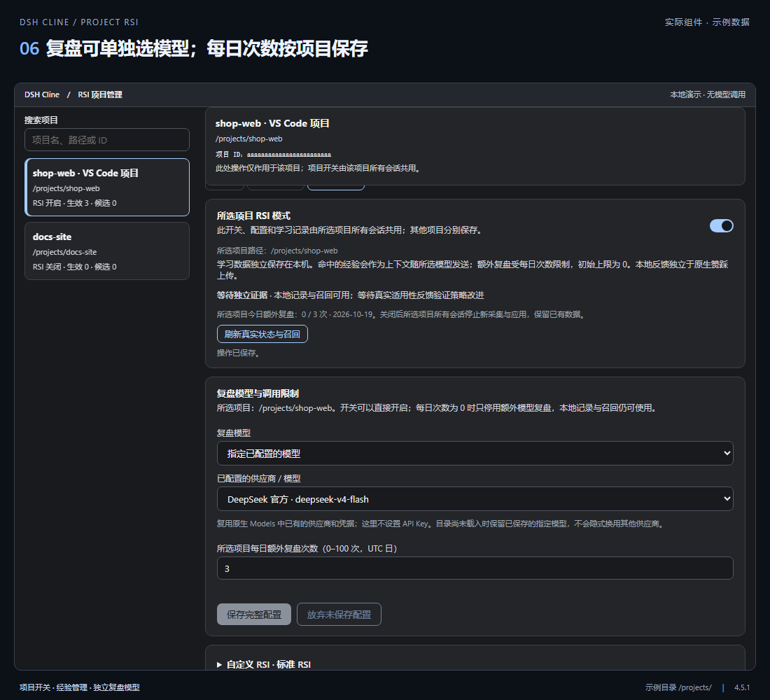The height and width of the screenshot is (700, 770).
Task: Click the 刷新真实状态与召回 button
Action: tap(262, 334)
